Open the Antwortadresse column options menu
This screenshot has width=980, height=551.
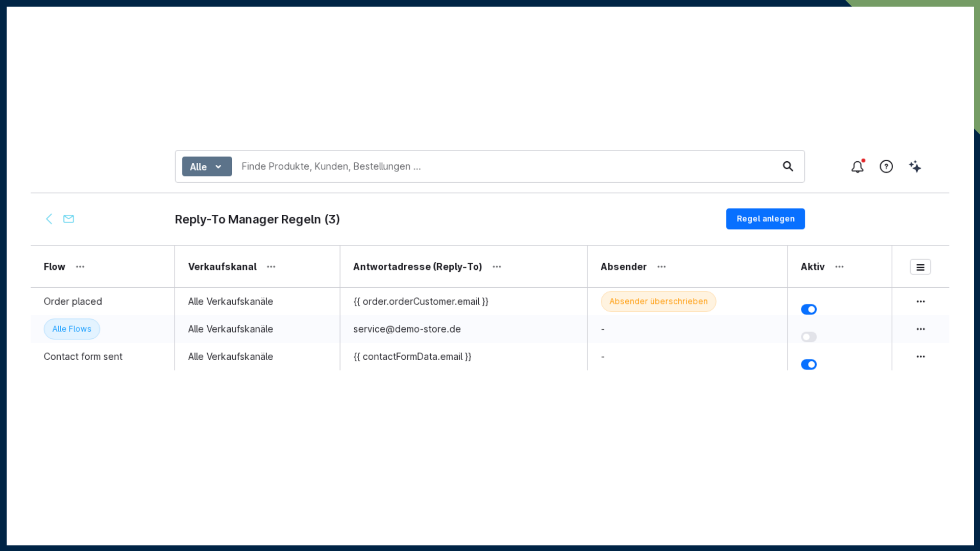point(497,267)
